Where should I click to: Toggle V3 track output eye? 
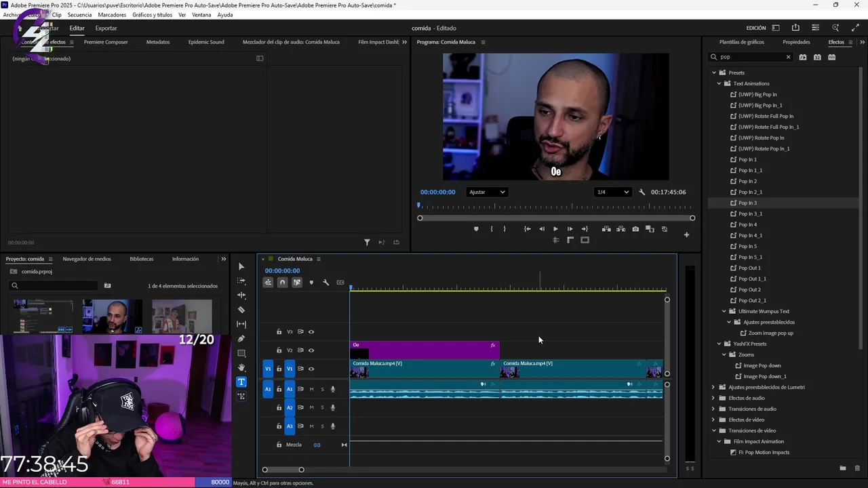coord(311,332)
